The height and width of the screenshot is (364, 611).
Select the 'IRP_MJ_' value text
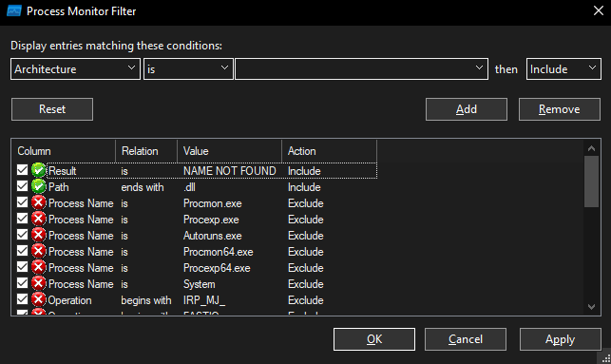pos(204,300)
